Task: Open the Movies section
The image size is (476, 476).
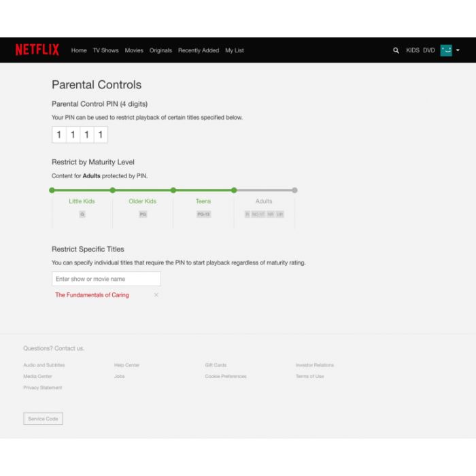Action: click(134, 50)
